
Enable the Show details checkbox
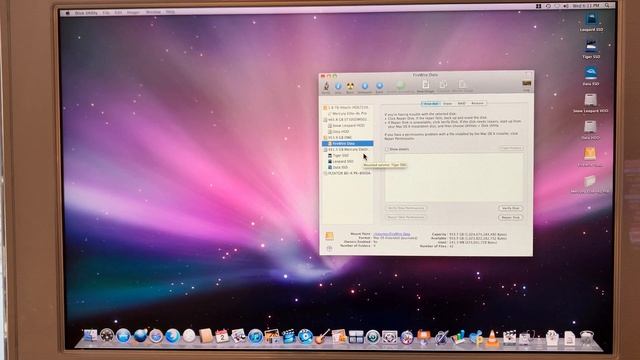(387, 149)
